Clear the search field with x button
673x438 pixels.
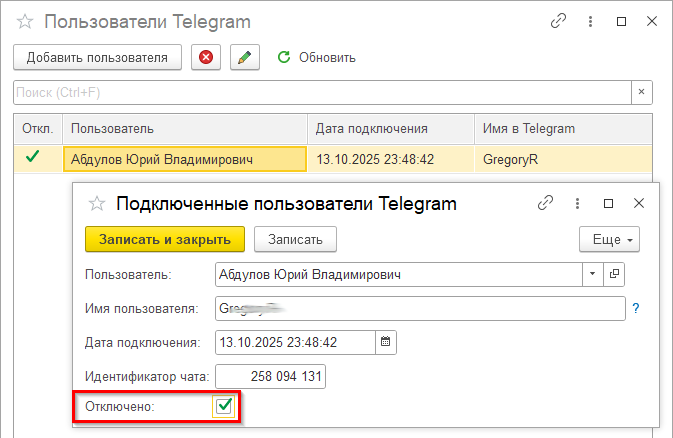click(641, 92)
